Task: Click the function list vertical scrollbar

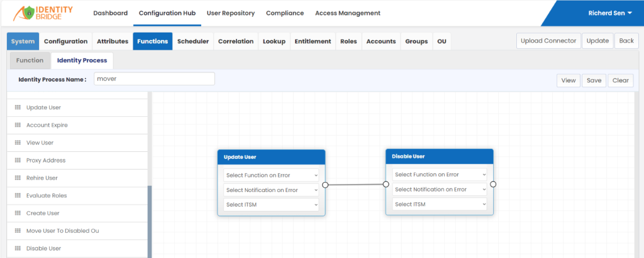Action: click(150, 222)
